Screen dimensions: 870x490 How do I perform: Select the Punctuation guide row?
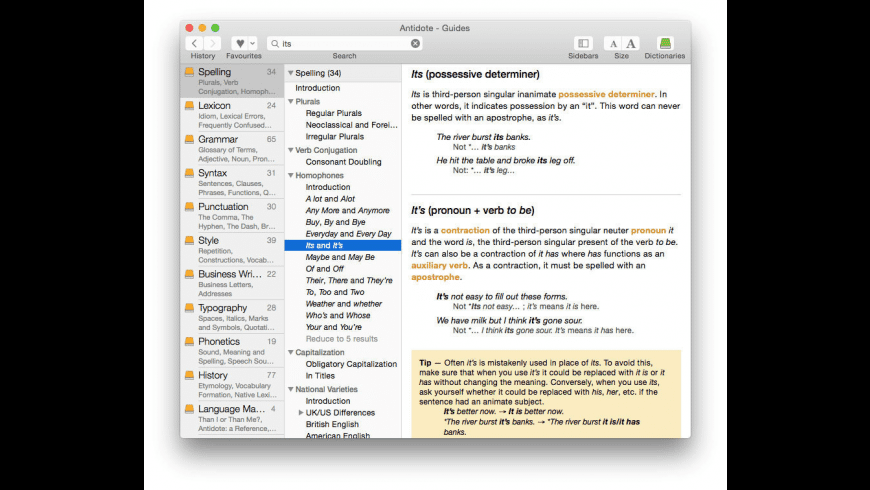point(232,215)
